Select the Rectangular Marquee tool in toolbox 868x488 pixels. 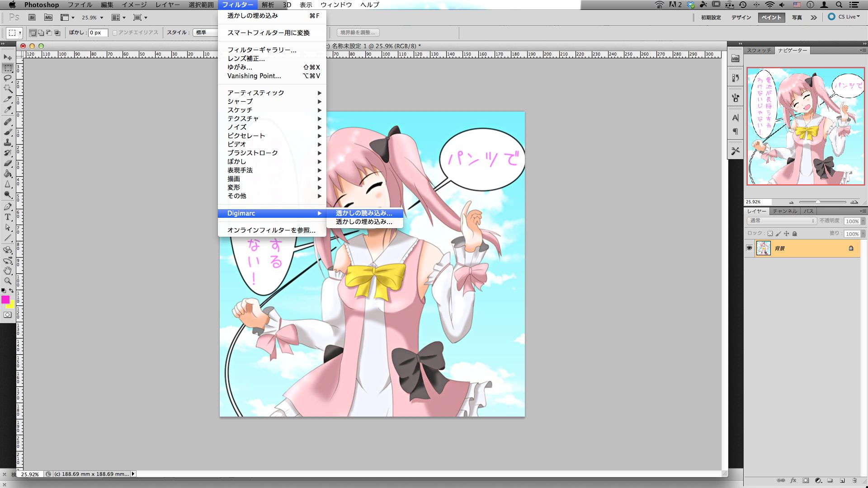8,68
